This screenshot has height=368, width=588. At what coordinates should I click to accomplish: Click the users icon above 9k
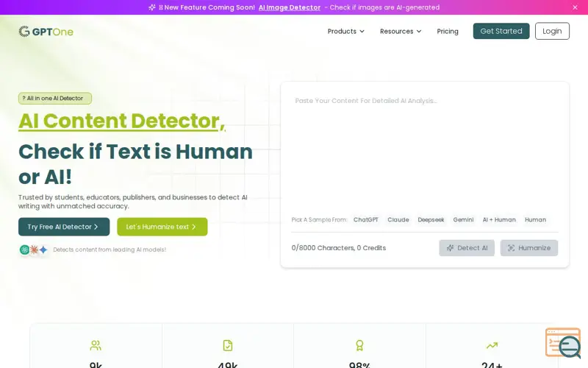[96, 345]
